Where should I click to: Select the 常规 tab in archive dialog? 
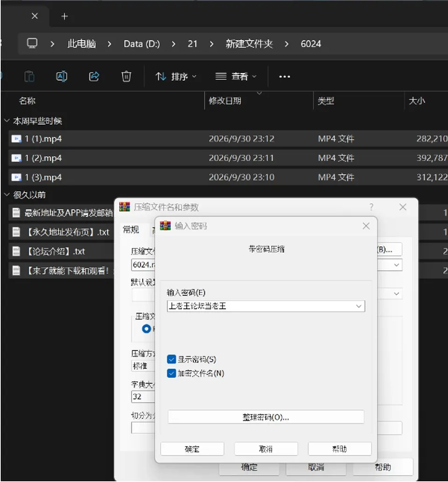131,230
